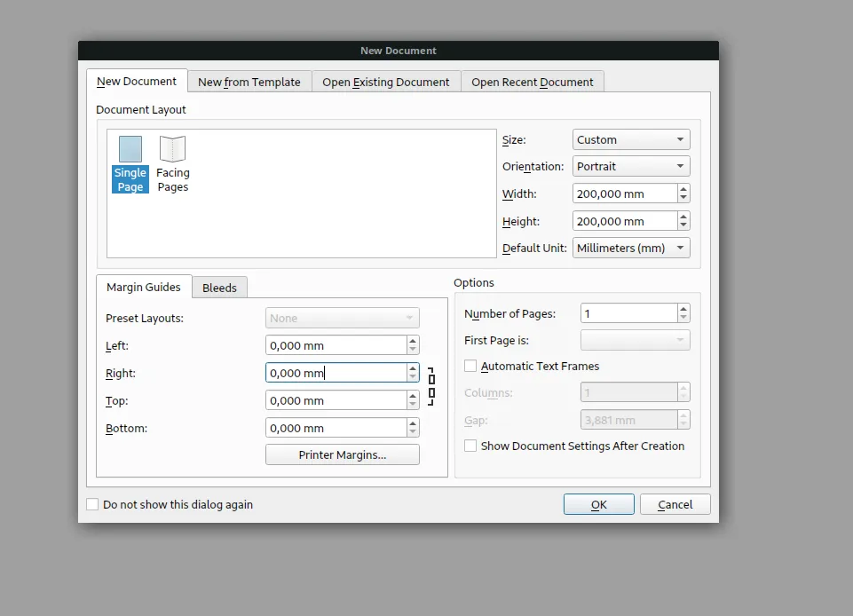Open the Size dropdown showing Custom
The height and width of the screenshot is (616, 853).
pos(630,139)
